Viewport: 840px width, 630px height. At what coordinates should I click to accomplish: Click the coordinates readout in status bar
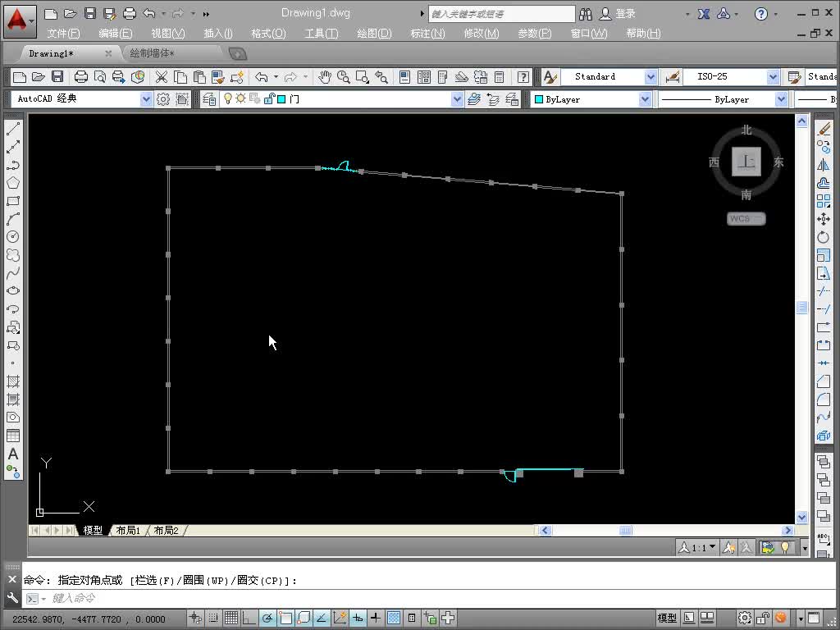point(89,619)
